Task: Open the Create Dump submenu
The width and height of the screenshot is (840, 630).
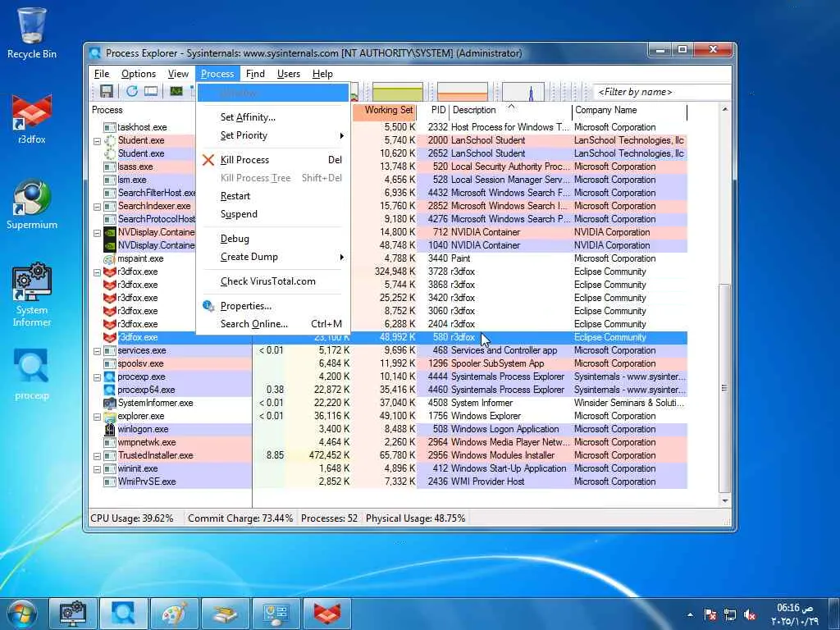Action: (x=273, y=257)
